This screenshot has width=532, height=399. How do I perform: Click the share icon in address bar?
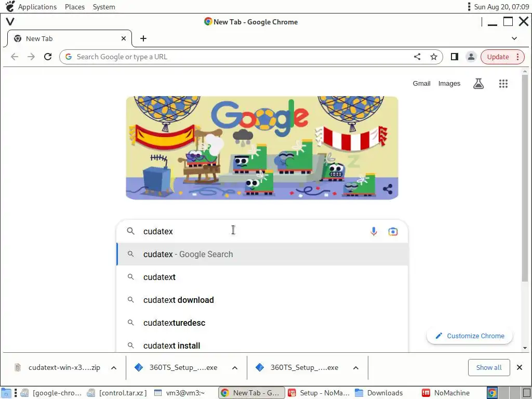pyautogui.click(x=417, y=57)
